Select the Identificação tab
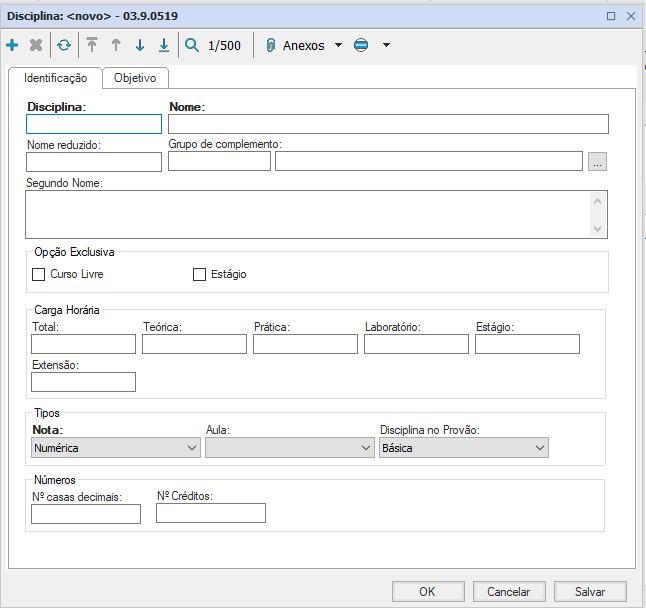The width and height of the screenshot is (646, 608). 56,78
